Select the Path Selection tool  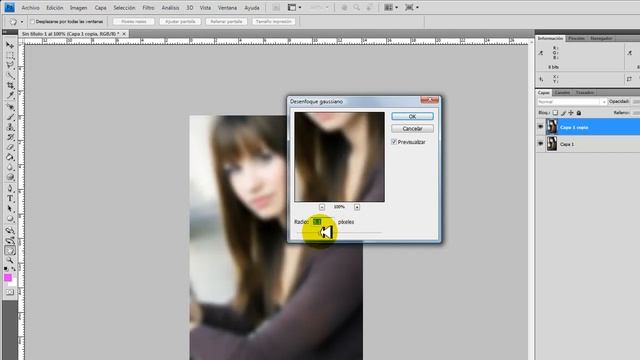[10, 209]
